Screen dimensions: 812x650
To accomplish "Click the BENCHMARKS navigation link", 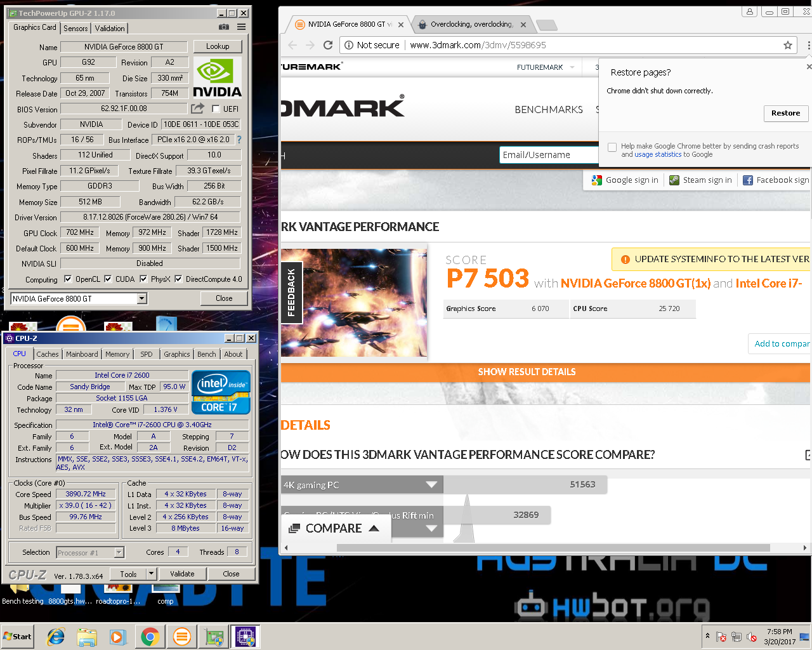I will click(549, 110).
